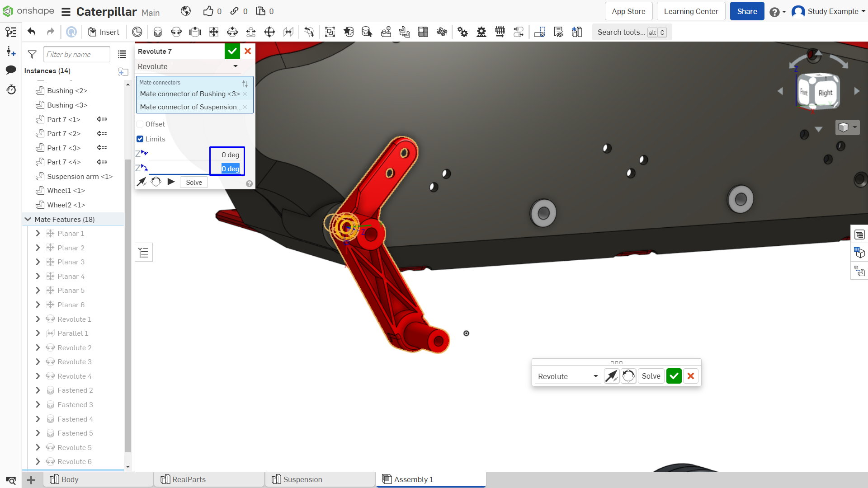Click the Share button

747,11
